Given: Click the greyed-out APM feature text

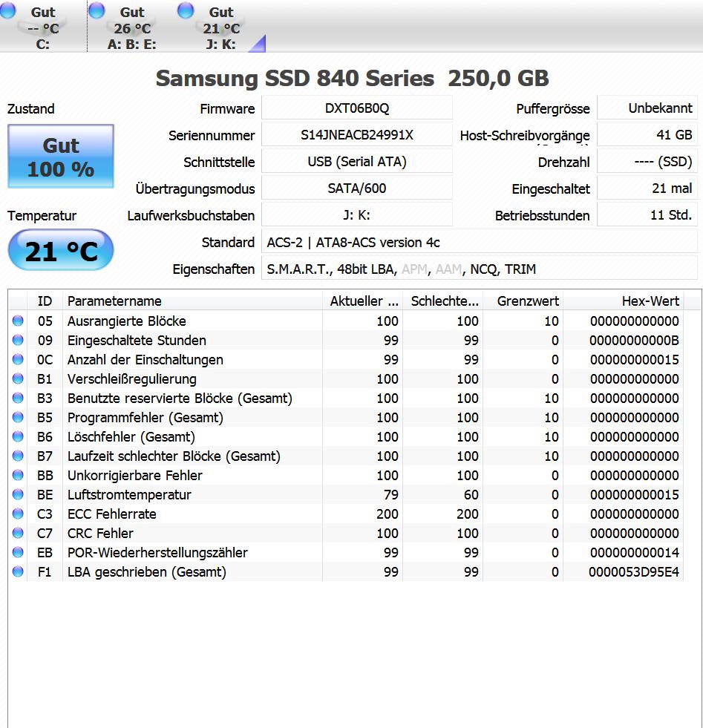Looking at the screenshot, I should click(414, 269).
